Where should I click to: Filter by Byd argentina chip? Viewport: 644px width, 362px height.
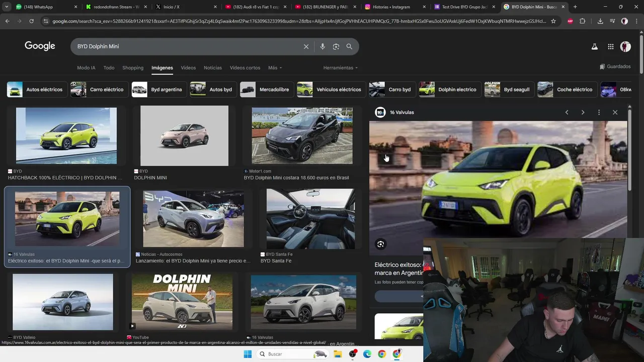point(158,89)
